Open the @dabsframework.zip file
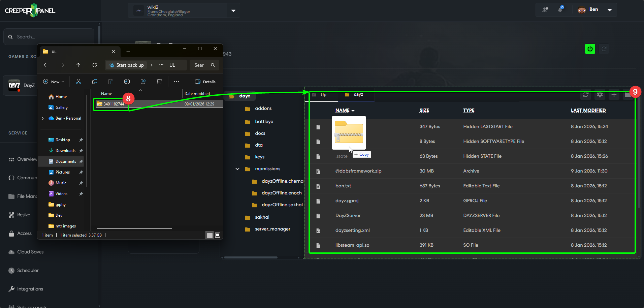 (358, 171)
